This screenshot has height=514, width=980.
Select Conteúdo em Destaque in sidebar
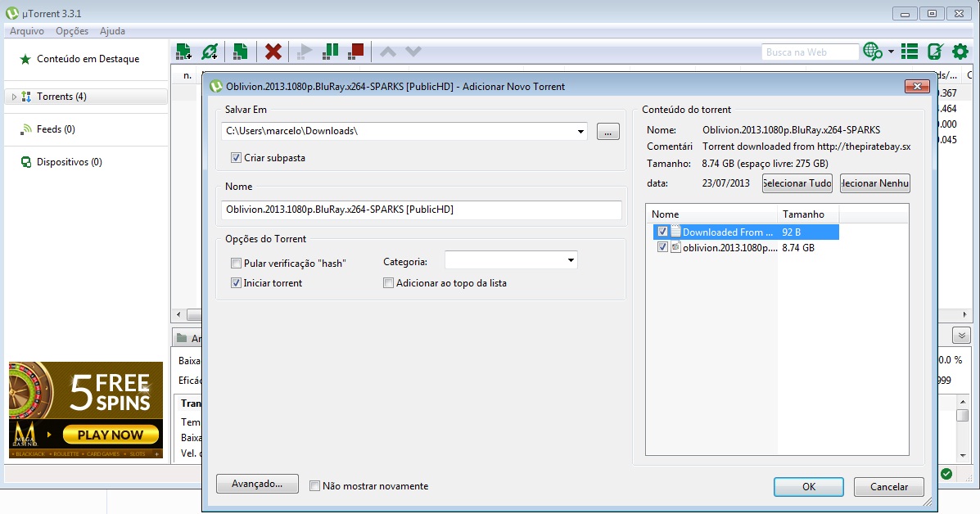coord(88,59)
